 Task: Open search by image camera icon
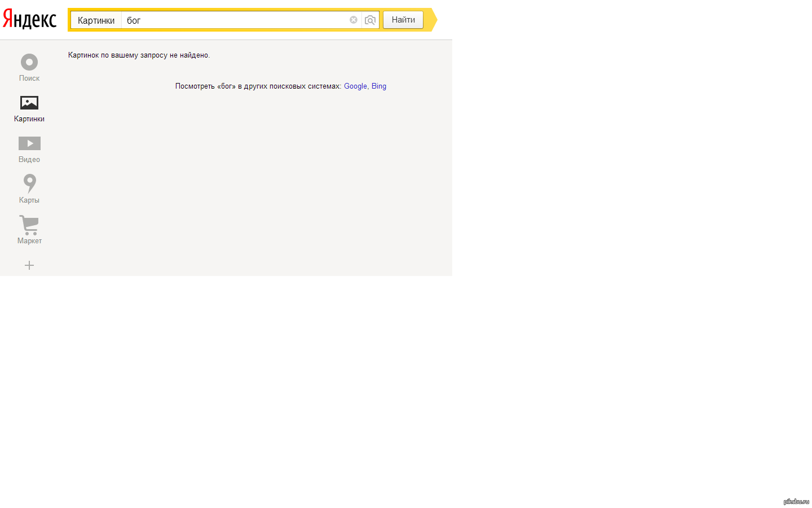(x=370, y=20)
